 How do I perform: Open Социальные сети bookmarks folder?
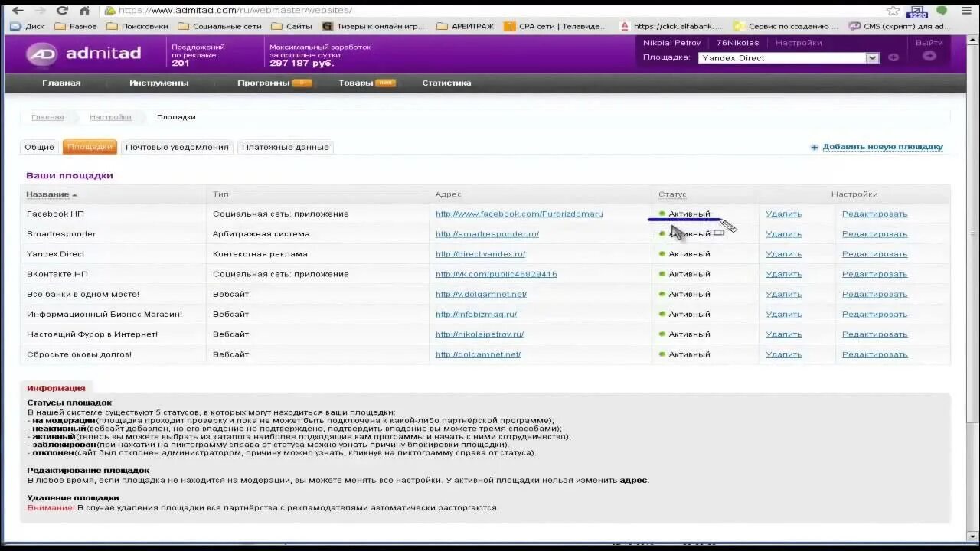pyautogui.click(x=220, y=26)
